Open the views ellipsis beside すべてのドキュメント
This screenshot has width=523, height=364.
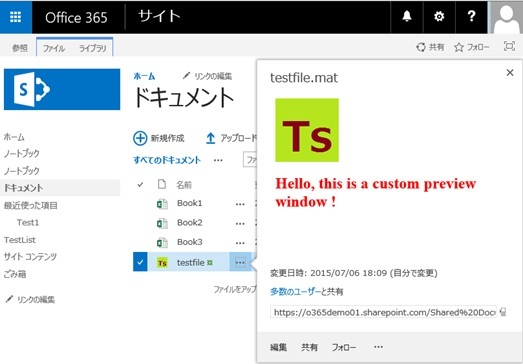[218, 160]
